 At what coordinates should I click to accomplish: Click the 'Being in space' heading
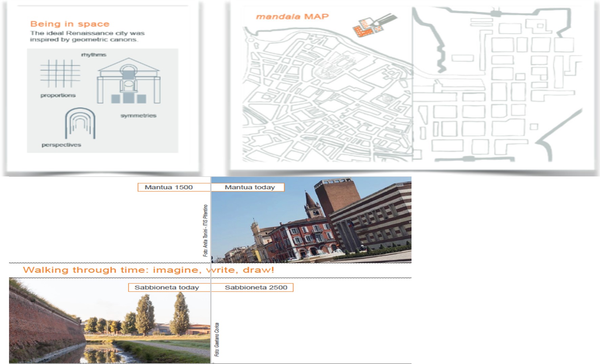70,24
